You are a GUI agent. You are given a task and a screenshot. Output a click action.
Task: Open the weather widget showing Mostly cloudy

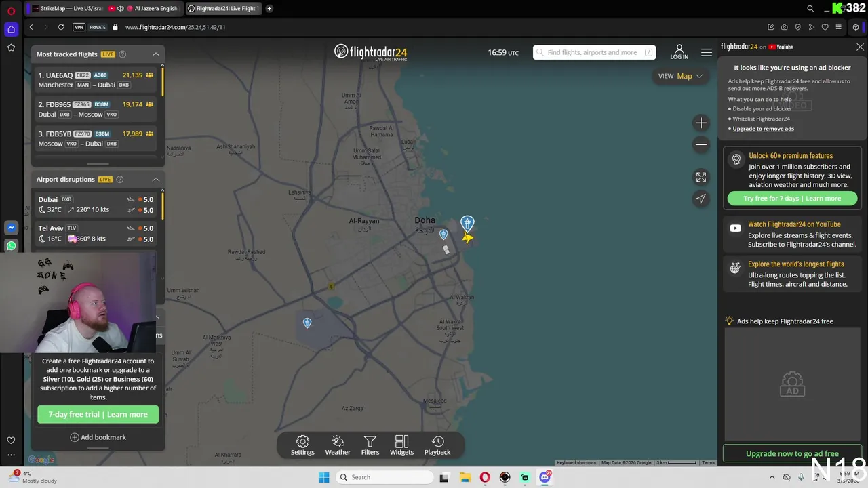33,477
